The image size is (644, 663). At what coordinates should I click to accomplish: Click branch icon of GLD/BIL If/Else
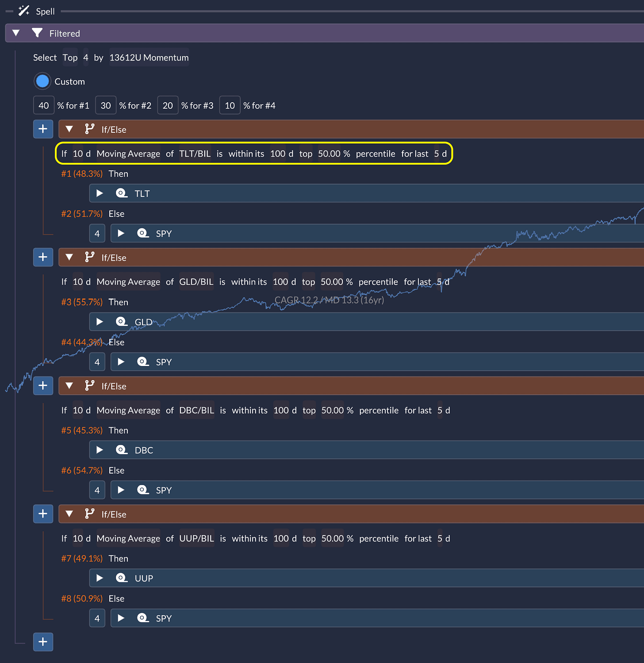(90, 257)
